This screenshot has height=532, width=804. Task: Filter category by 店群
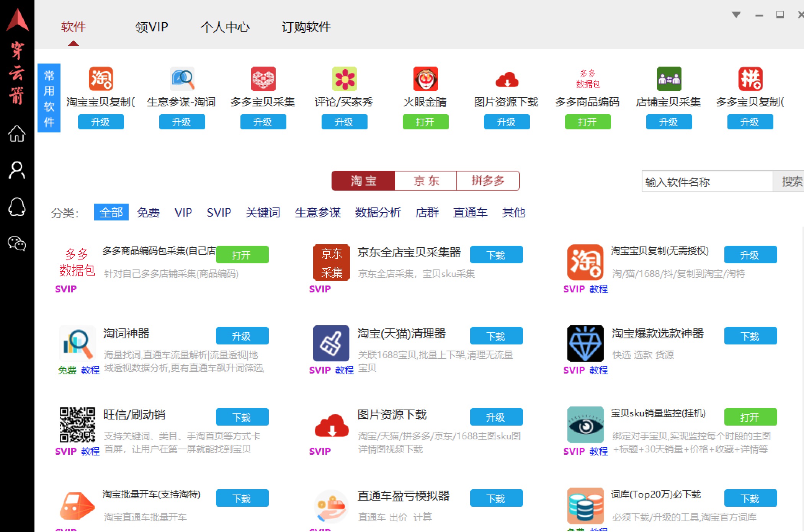(x=427, y=212)
